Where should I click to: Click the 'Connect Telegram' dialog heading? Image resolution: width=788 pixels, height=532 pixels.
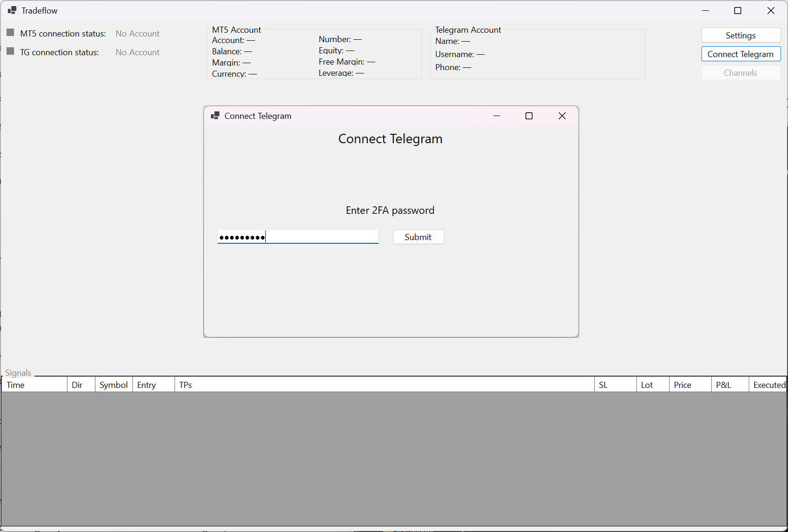(390, 139)
